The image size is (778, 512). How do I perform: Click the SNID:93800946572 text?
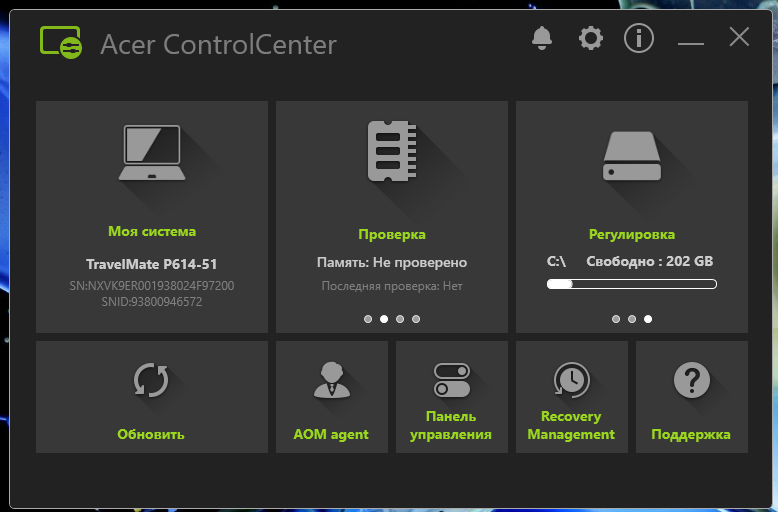tap(152, 302)
